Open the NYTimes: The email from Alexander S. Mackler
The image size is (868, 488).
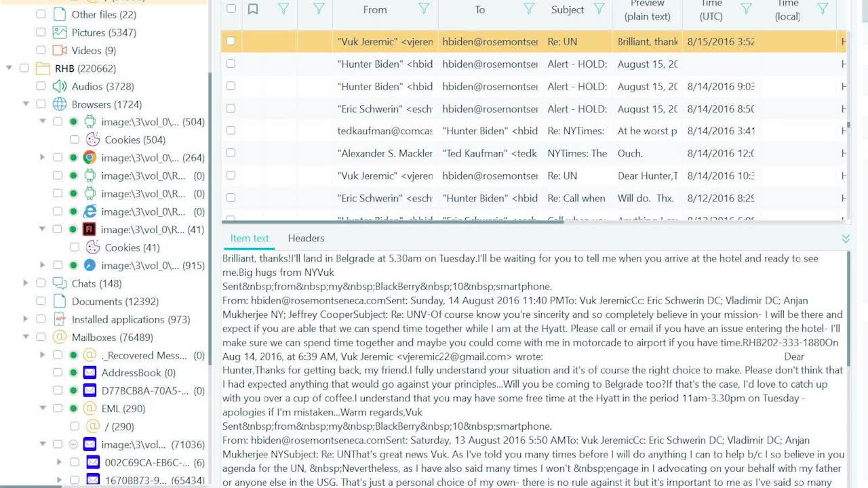(x=534, y=153)
